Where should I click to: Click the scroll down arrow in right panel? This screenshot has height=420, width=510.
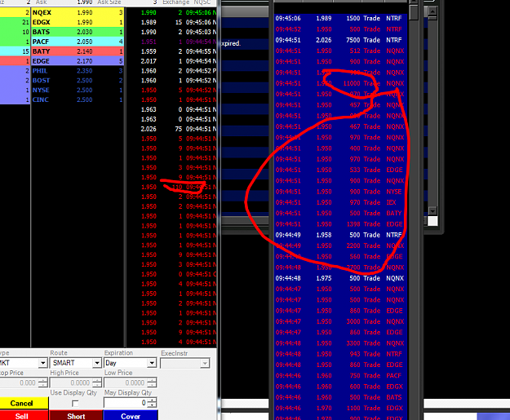(432, 210)
